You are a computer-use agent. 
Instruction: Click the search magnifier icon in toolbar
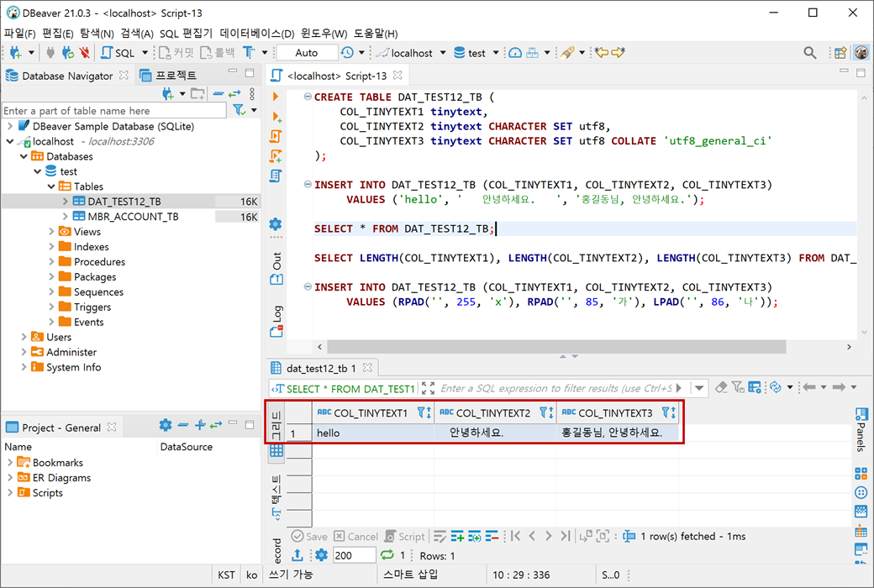(810, 53)
